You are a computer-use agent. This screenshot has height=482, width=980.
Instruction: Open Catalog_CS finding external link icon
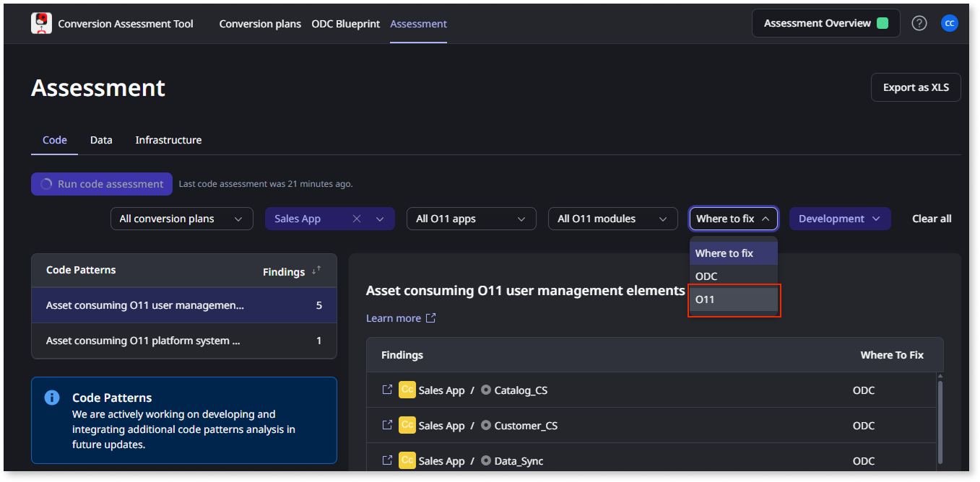tap(387, 390)
